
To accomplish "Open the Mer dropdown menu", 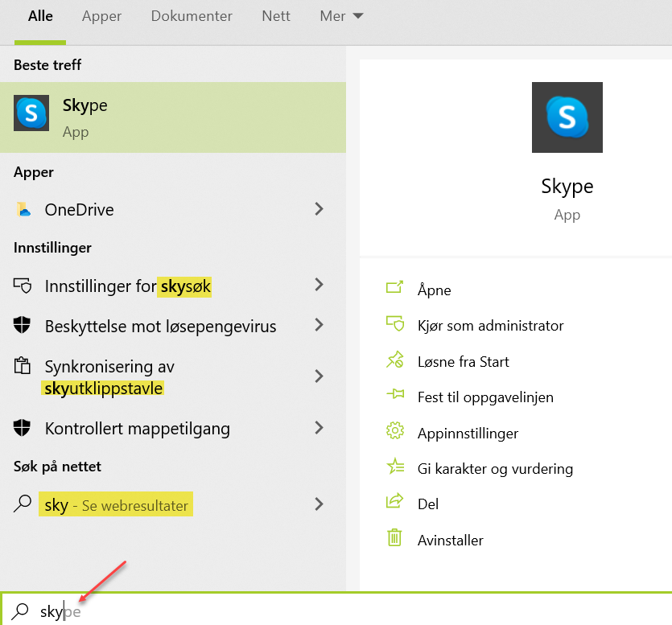I will pos(341,16).
